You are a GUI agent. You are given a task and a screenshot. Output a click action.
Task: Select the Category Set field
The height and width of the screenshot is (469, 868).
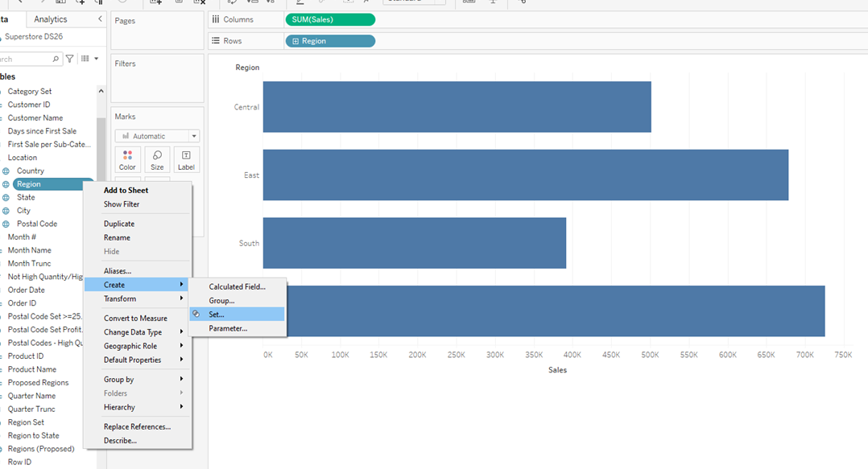tap(30, 91)
